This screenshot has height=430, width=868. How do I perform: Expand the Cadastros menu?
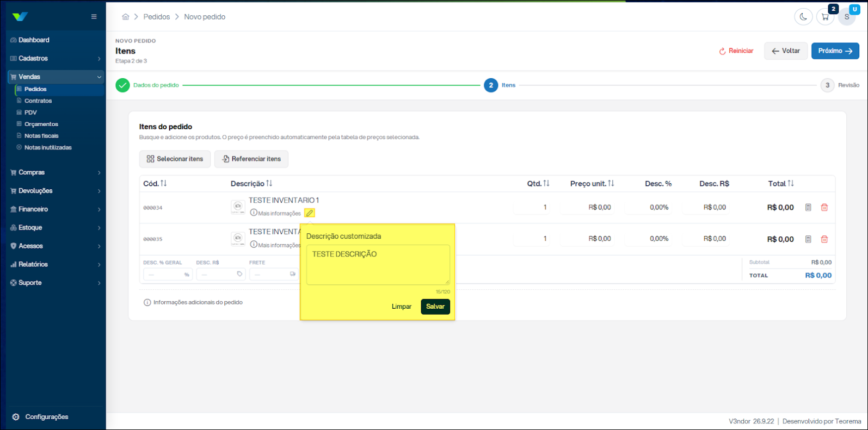point(56,59)
